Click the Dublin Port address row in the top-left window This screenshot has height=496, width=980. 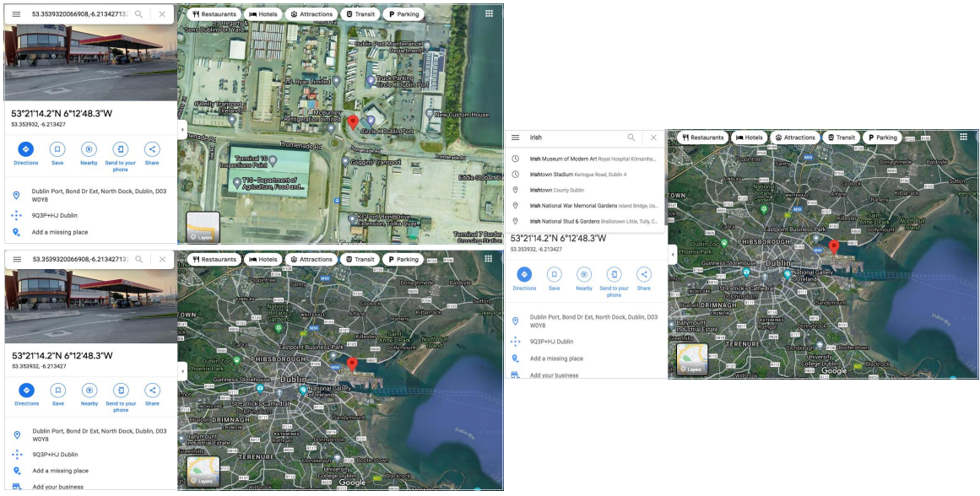90,195
